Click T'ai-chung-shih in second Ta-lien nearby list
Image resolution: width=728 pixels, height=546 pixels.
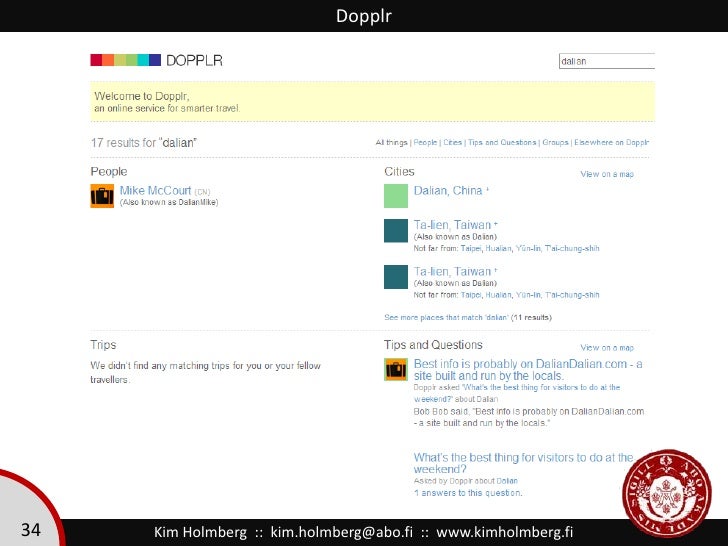(572, 295)
